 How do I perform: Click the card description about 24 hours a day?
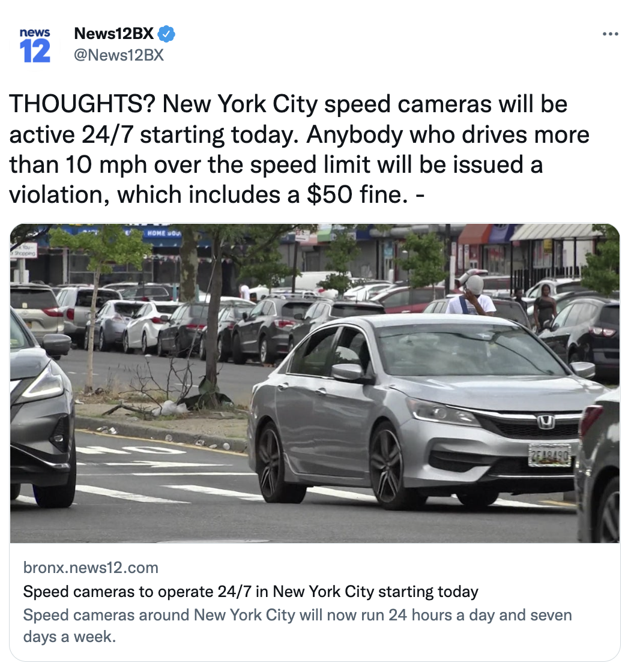pyautogui.click(x=297, y=625)
